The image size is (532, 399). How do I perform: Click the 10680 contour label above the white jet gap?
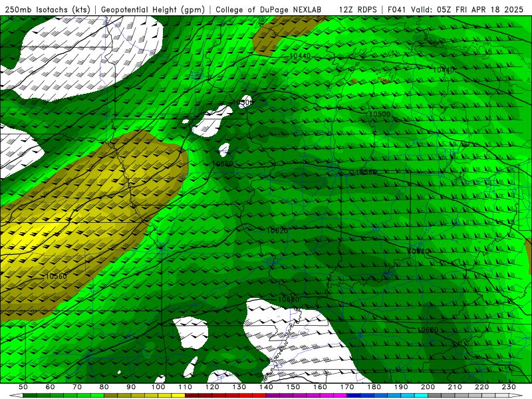pos(289,299)
